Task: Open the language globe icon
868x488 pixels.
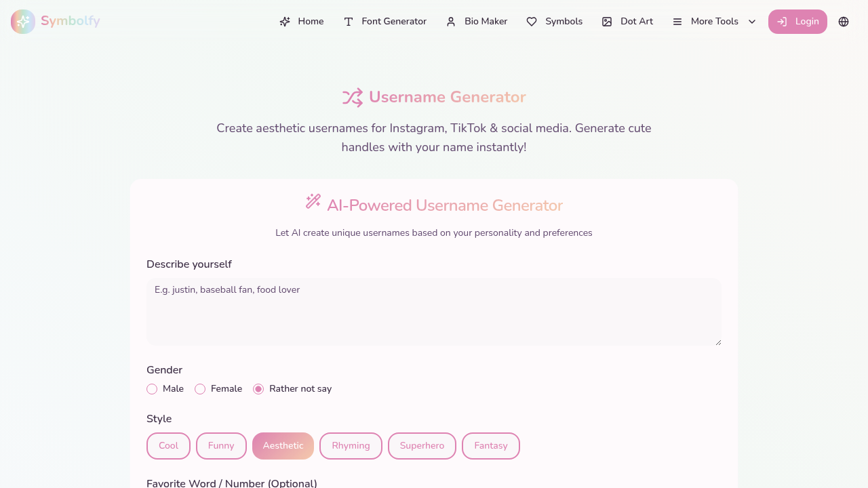Action: click(x=843, y=22)
